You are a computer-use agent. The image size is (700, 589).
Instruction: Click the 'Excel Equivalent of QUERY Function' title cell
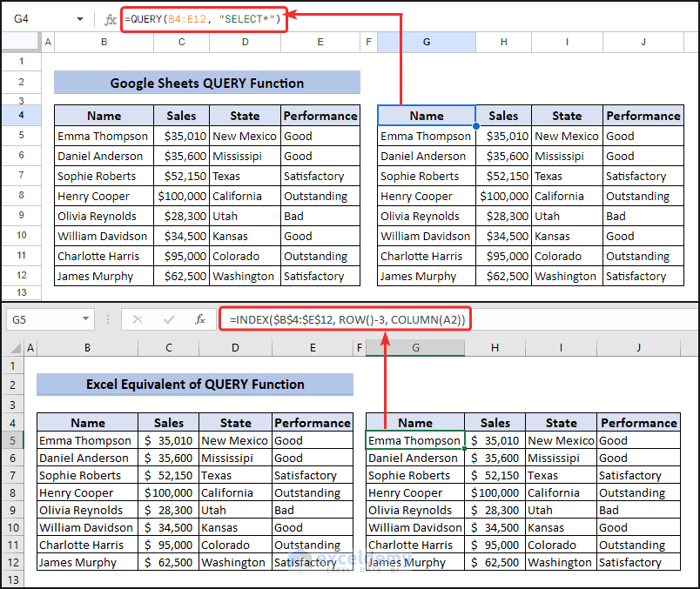pyautogui.click(x=195, y=385)
